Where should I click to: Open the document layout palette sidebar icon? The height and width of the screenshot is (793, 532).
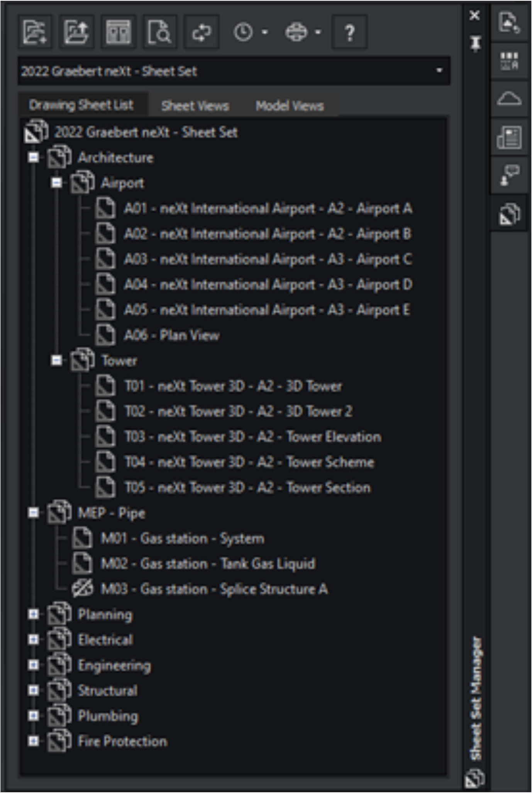click(x=510, y=137)
